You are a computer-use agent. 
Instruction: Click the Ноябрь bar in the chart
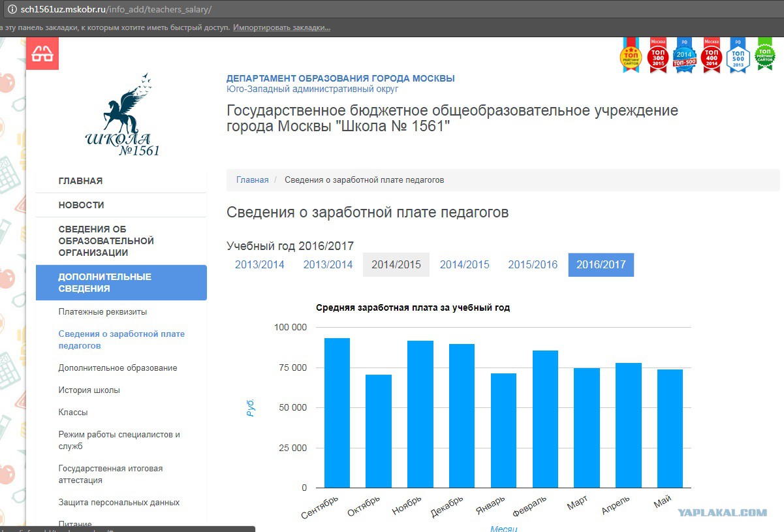pyautogui.click(x=420, y=414)
